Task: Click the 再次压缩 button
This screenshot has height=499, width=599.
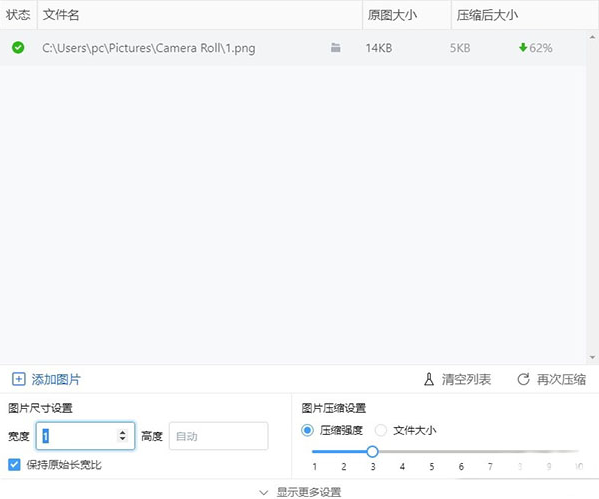Action: pyautogui.click(x=551, y=379)
